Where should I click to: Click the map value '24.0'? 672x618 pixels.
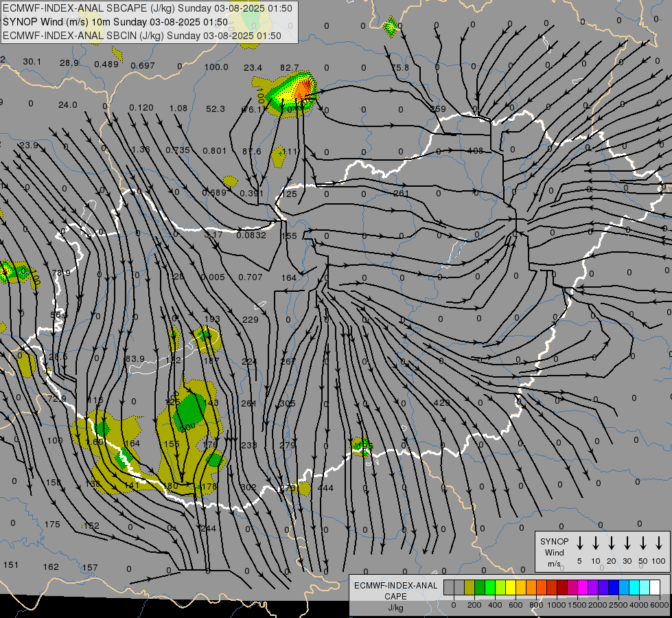coord(68,104)
